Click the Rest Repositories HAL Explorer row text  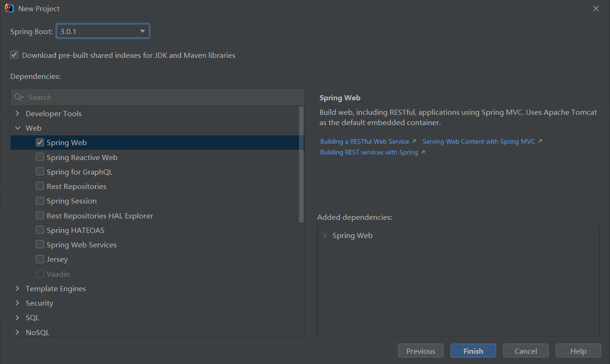coord(100,216)
